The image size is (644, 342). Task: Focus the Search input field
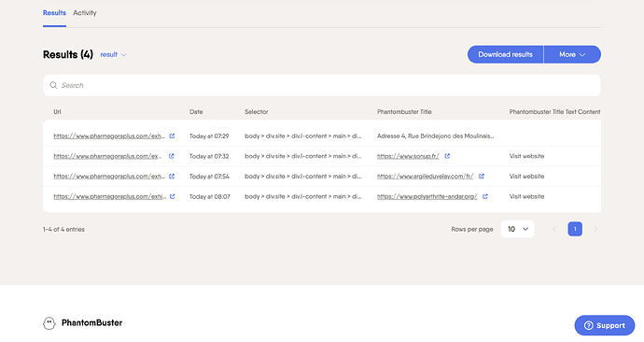322,85
